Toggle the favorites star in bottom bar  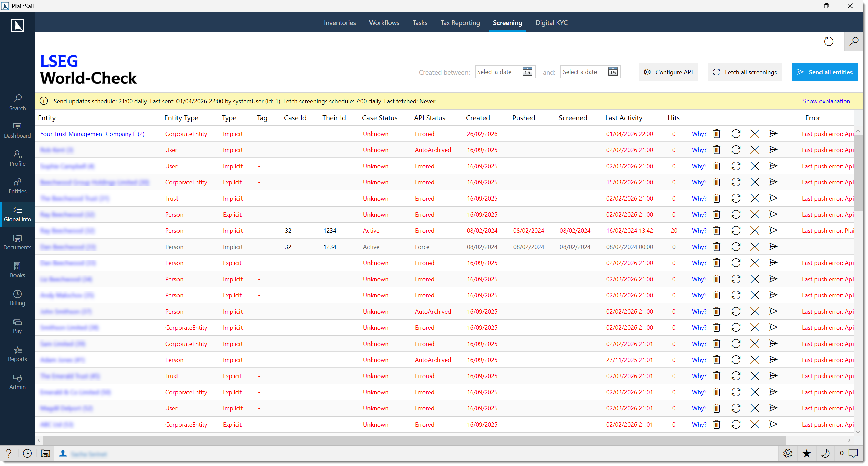[x=806, y=453]
